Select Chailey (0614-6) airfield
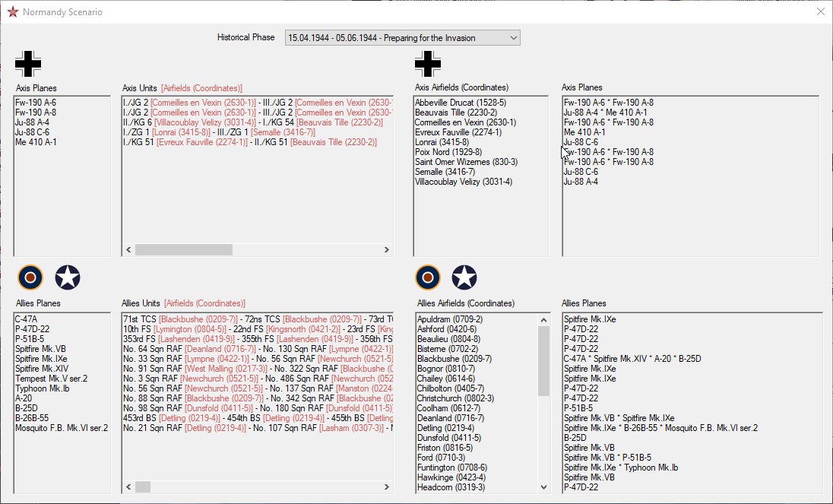Screen dimensions: 833x504 click(x=477, y=379)
